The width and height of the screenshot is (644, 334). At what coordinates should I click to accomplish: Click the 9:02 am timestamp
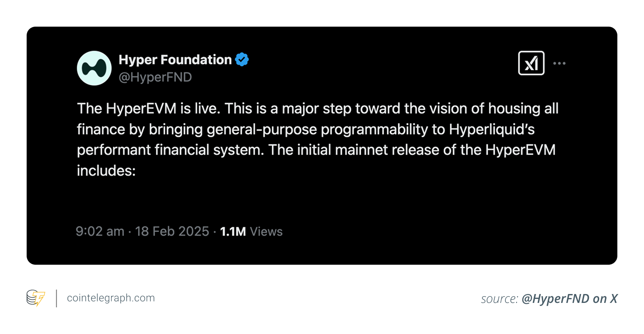click(100, 231)
